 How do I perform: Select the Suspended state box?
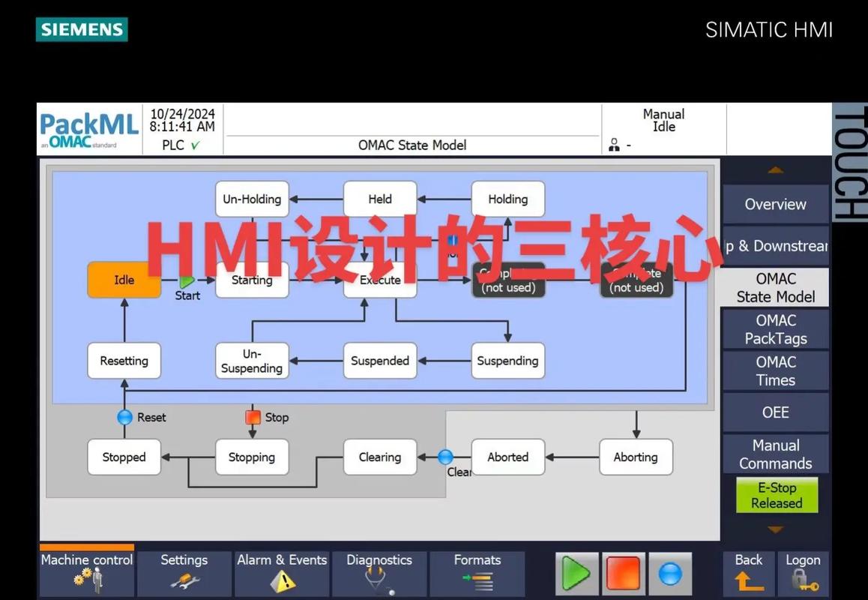tap(380, 361)
